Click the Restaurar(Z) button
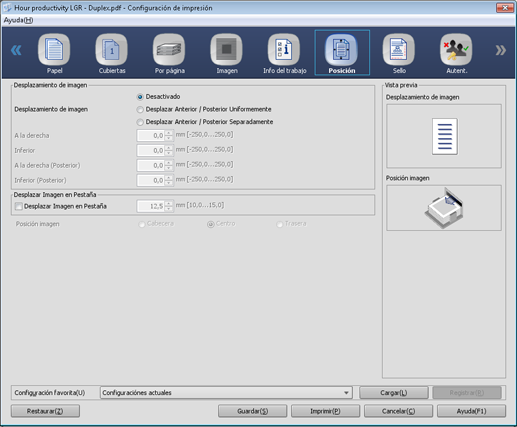517x427 pixels. [45, 411]
